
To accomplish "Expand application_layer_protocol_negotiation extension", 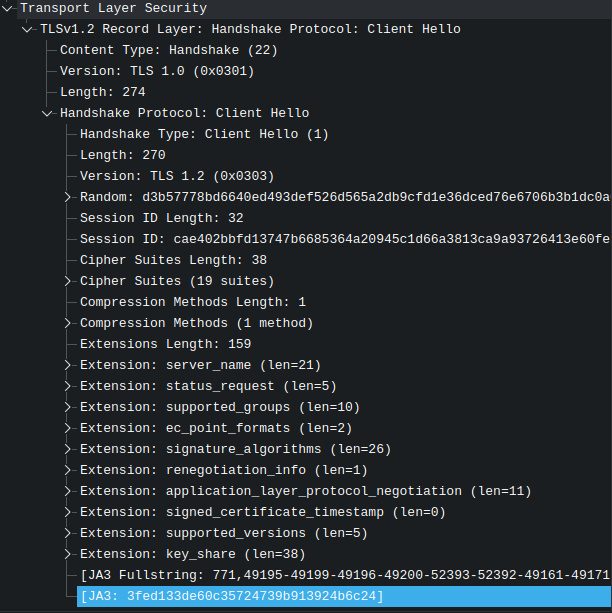I will coord(67,491).
